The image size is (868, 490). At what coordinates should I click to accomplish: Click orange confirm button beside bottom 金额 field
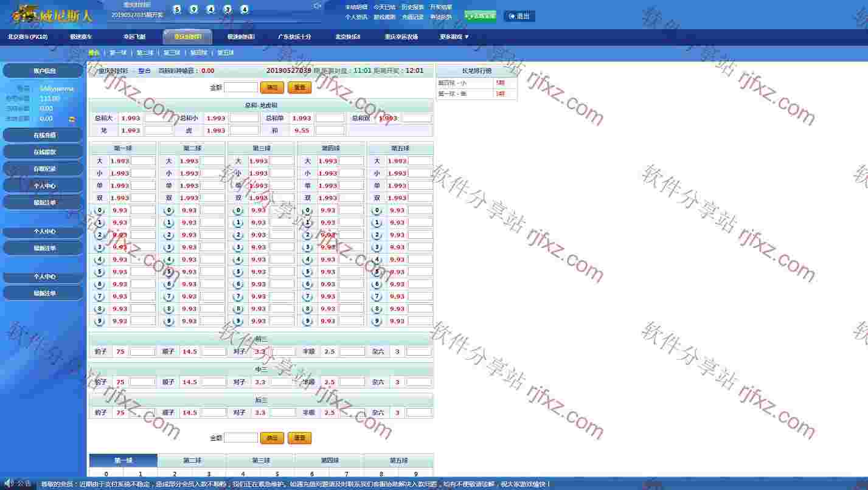(272, 438)
